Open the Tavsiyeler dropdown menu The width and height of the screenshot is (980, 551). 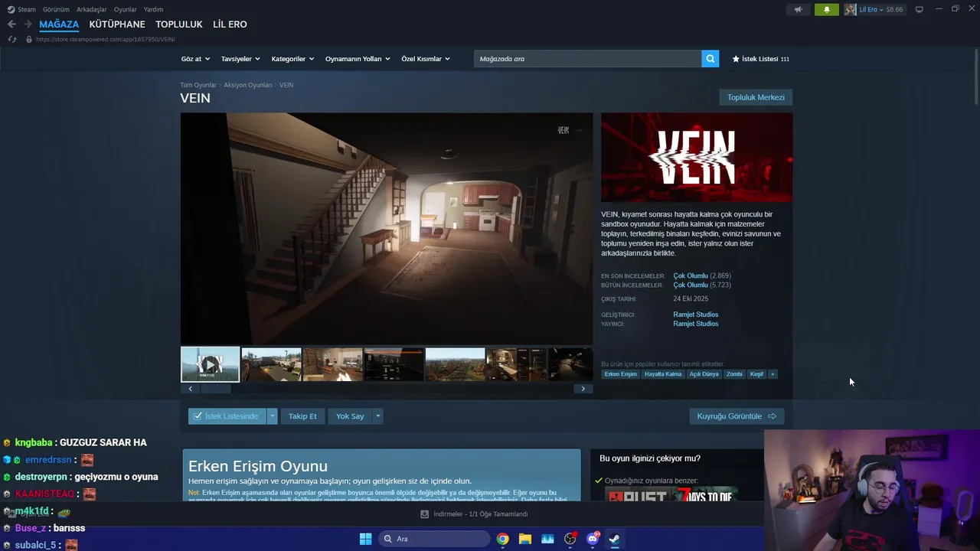coord(240,59)
